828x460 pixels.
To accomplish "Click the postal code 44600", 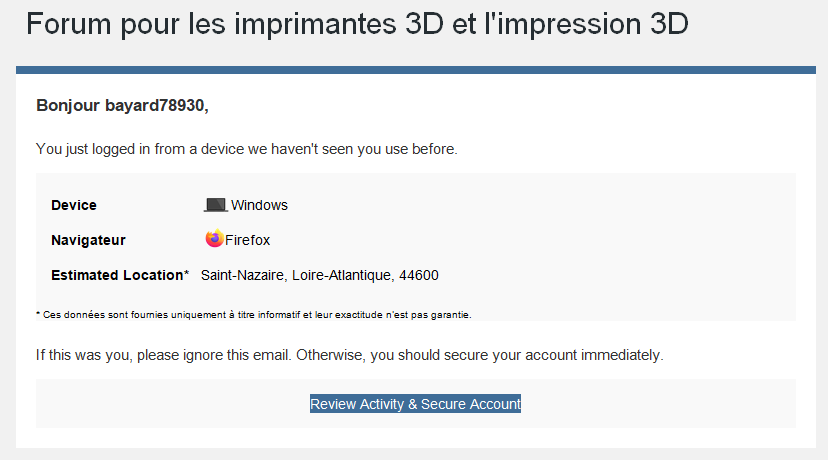I will point(419,276).
